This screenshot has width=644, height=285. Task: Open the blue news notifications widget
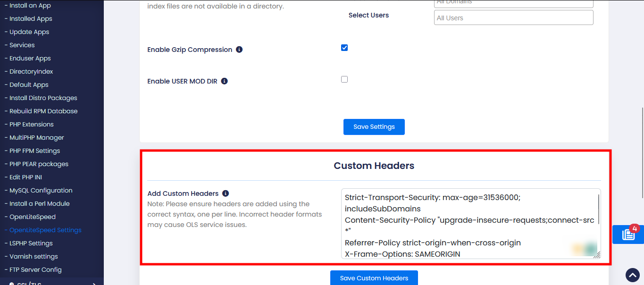click(628, 235)
